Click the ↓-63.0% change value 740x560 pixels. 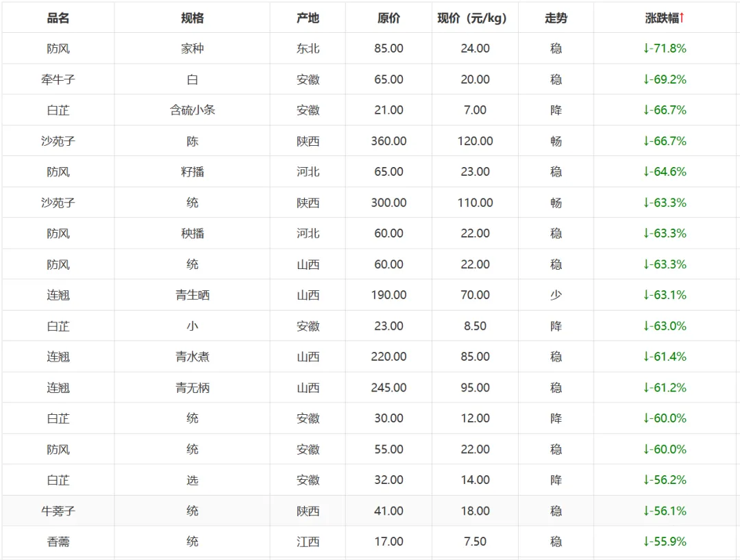coord(665,326)
